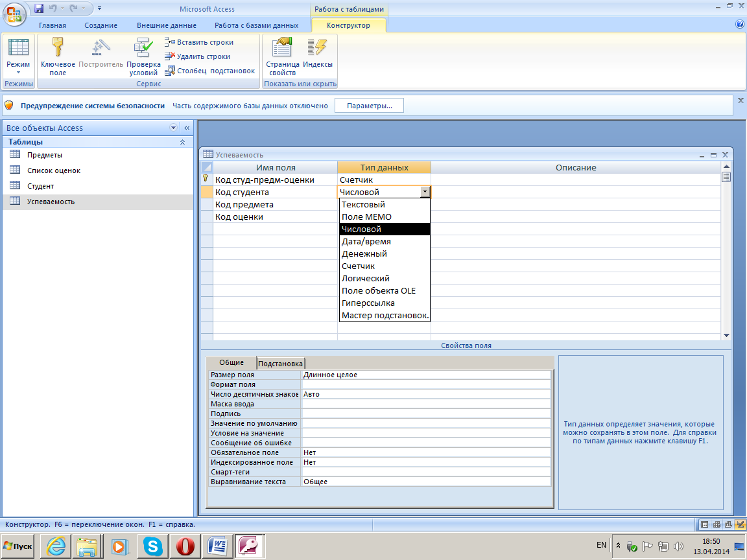This screenshot has height=560, width=747.
Task: Click the Индексированное поле value
Action: [426, 462]
